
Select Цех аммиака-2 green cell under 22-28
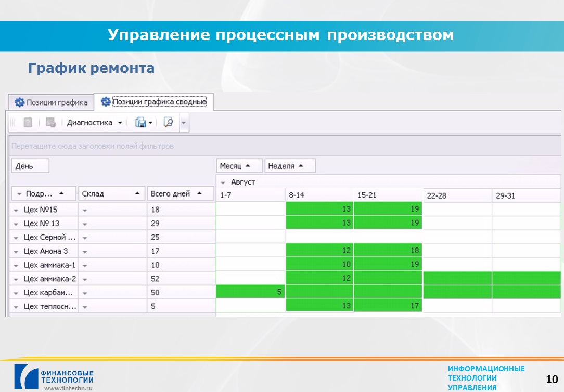click(457, 278)
